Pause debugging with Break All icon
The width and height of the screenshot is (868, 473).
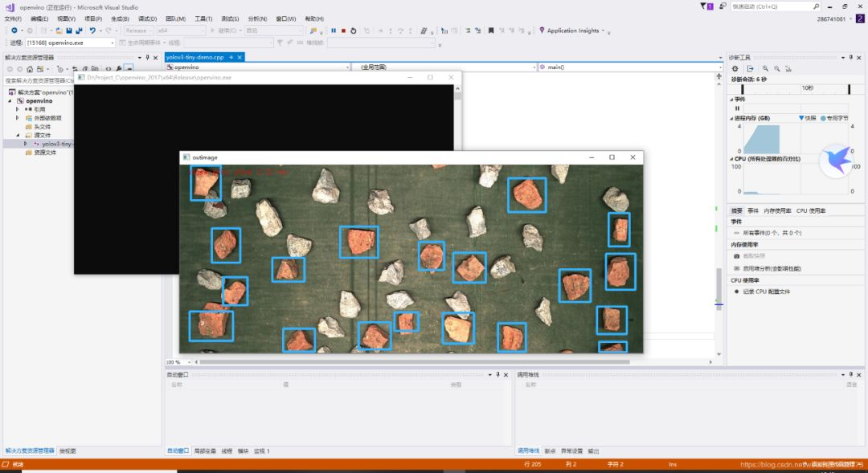click(334, 31)
